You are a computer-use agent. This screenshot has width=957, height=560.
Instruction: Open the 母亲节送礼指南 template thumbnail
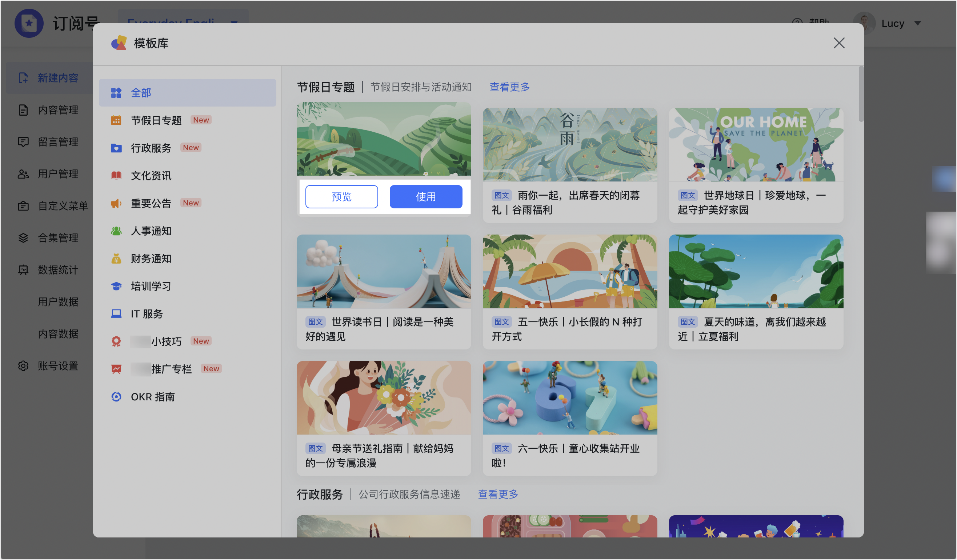point(384,397)
